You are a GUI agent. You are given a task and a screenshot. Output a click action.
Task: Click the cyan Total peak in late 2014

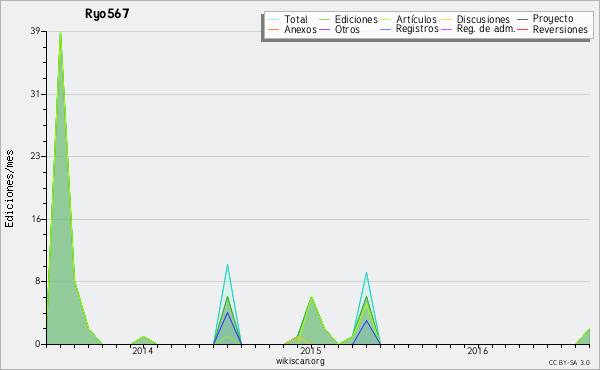coord(227,265)
